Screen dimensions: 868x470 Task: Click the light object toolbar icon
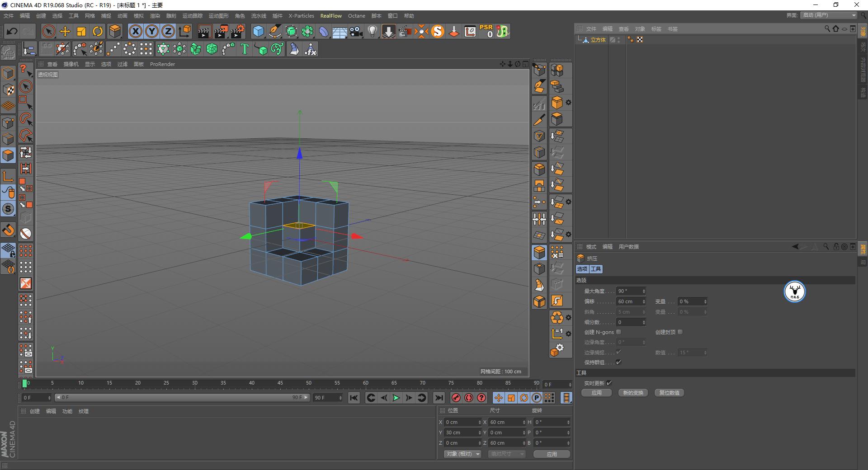coord(372,31)
